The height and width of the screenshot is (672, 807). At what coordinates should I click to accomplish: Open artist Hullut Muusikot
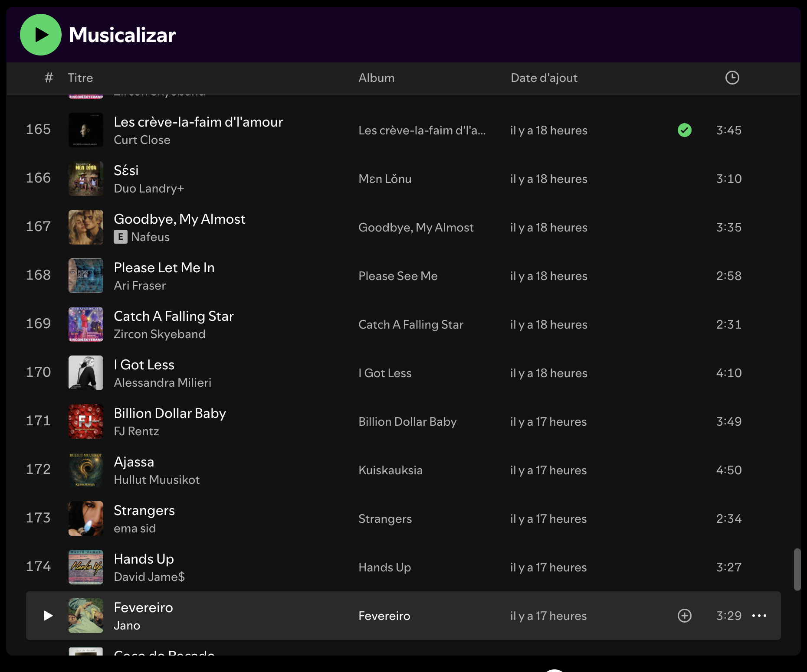tap(157, 480)
